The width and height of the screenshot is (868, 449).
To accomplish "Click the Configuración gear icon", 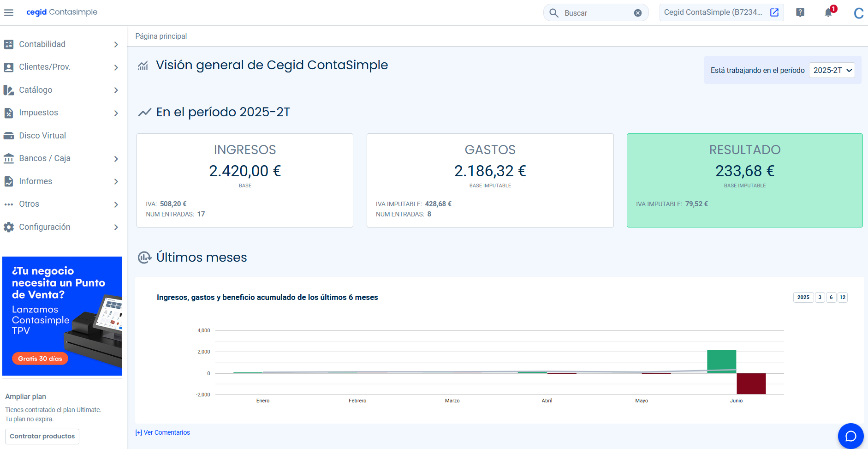I will click(9, 227).
